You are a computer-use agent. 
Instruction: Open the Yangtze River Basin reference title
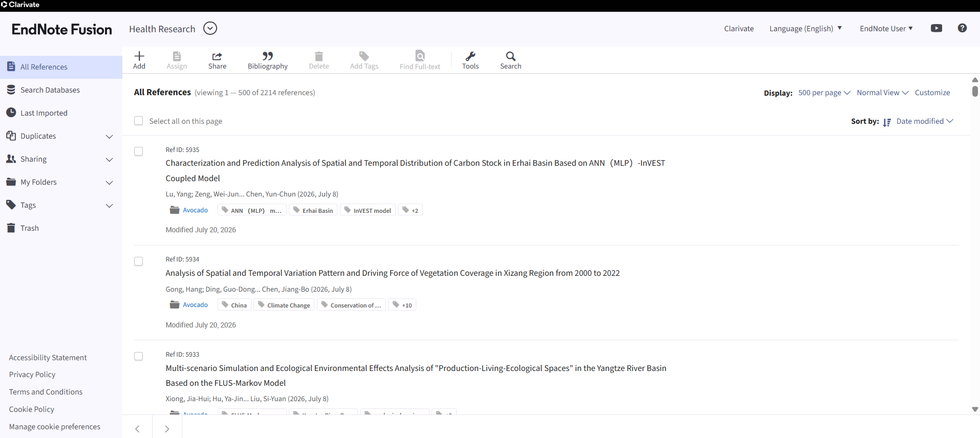(x=416, y=376)
